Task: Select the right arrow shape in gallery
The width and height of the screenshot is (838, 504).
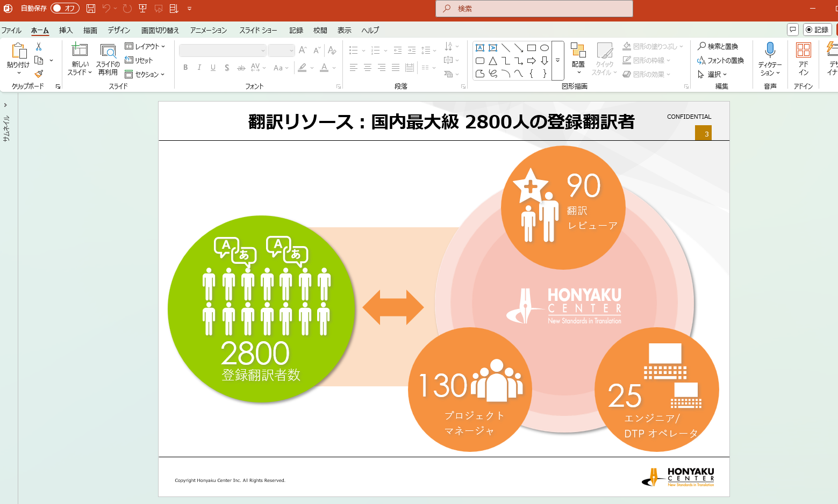Action: click(532, 61)
